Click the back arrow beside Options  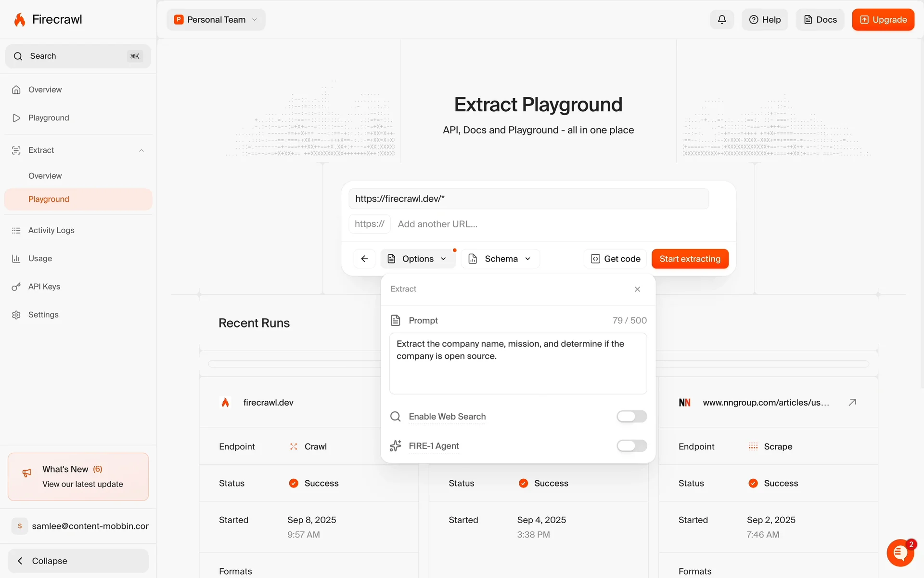(x=364, y=259)
